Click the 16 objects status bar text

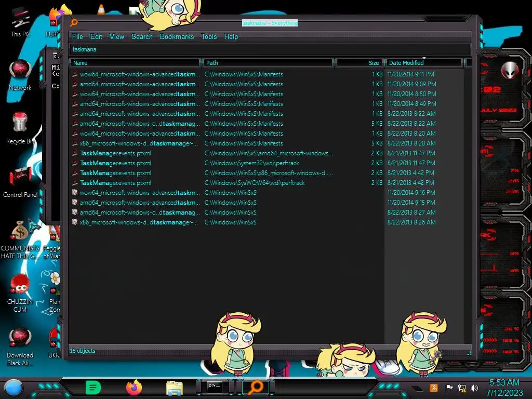83,351
